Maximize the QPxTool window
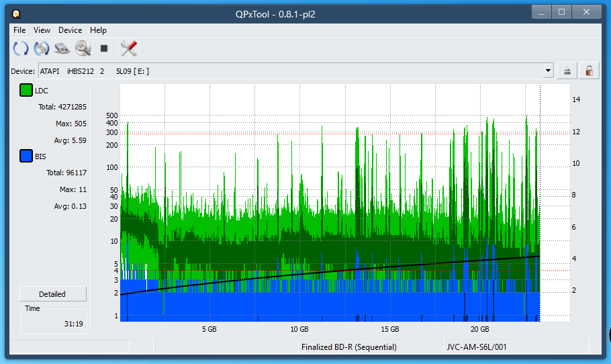Viewport: 611px width, 364px height. 561,11
